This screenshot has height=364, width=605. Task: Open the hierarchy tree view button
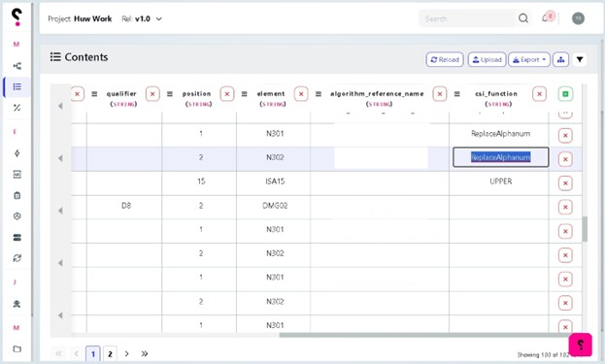pos(560,59)
